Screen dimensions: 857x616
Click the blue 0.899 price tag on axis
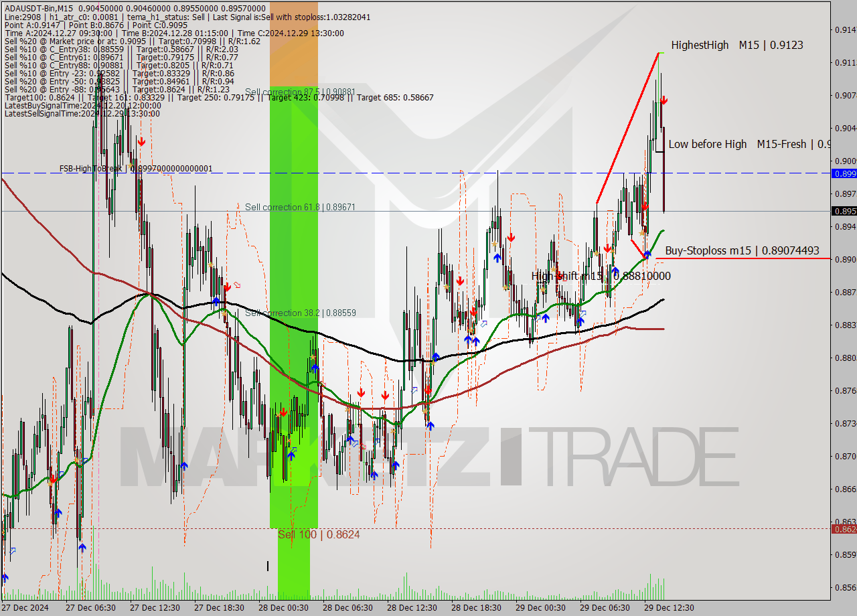click(844, 173)
